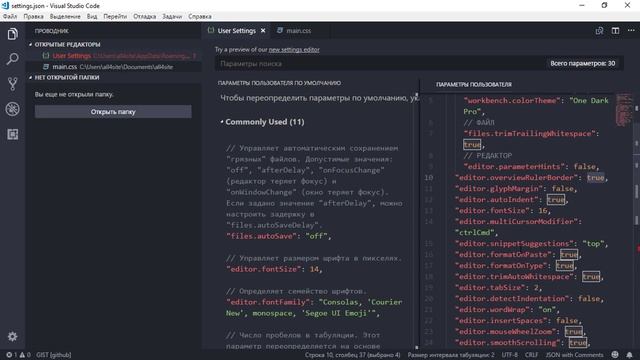Open the Перейти menu
The image size is (640, 360).
(115, 16)
